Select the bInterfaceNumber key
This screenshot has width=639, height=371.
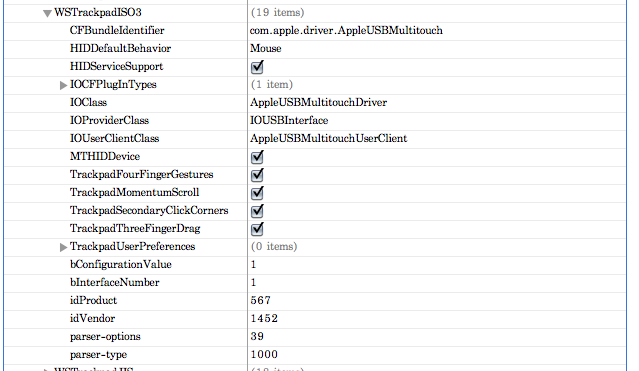click(115, 282)
